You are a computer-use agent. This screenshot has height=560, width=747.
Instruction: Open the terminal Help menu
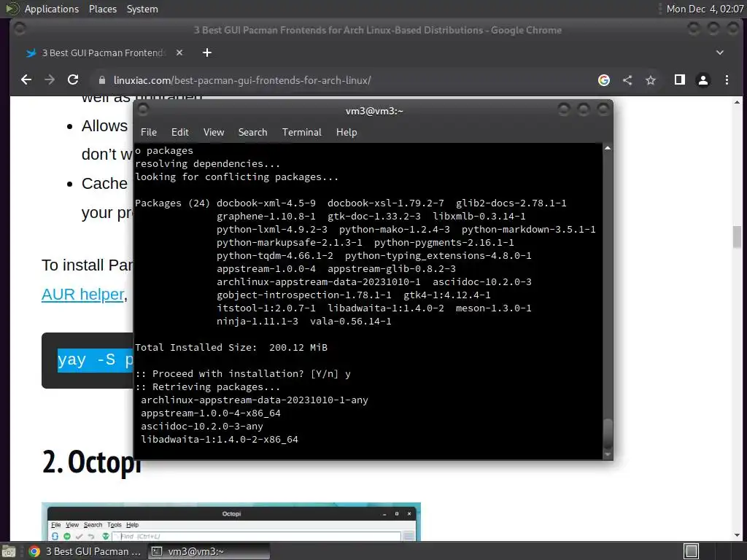pos(347,132)
